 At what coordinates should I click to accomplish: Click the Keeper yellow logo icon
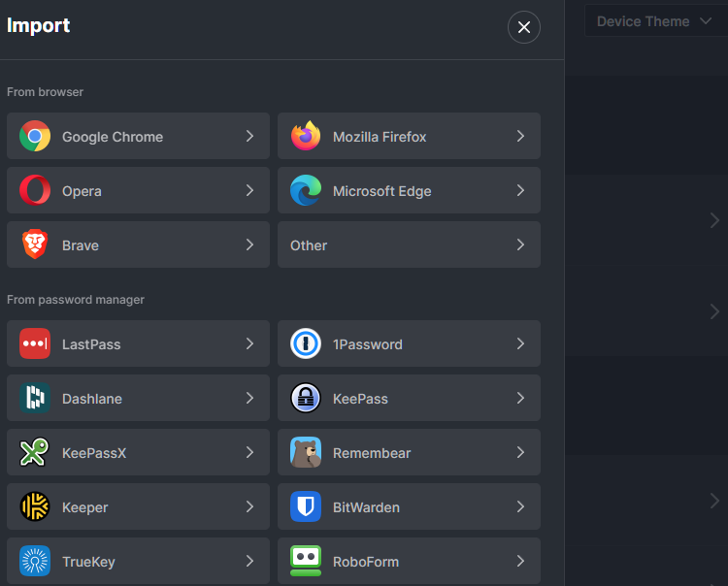35,506
